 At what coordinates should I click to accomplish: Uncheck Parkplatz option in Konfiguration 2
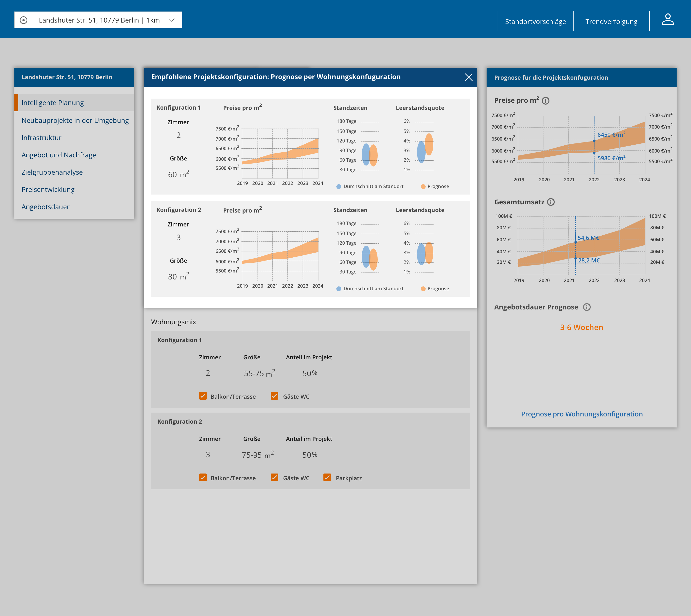[327, 478]
